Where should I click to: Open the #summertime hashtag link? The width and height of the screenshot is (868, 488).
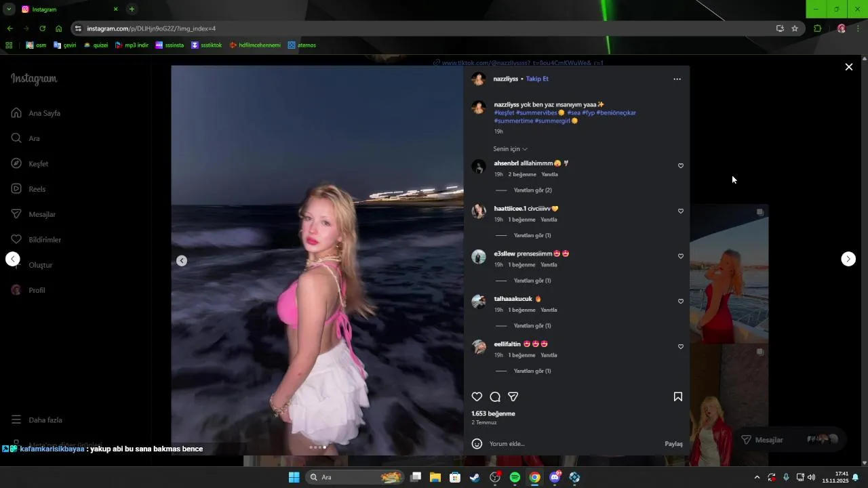click(513, 121)
